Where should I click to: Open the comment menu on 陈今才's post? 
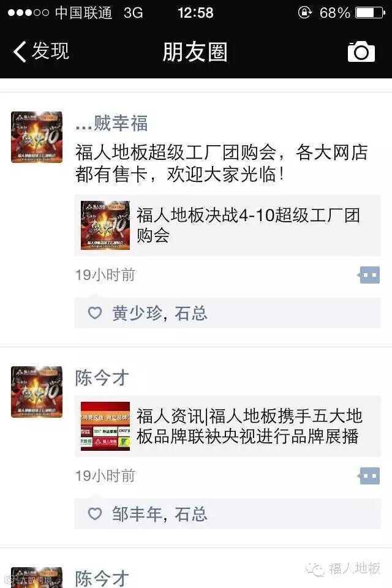click(369, 476)
